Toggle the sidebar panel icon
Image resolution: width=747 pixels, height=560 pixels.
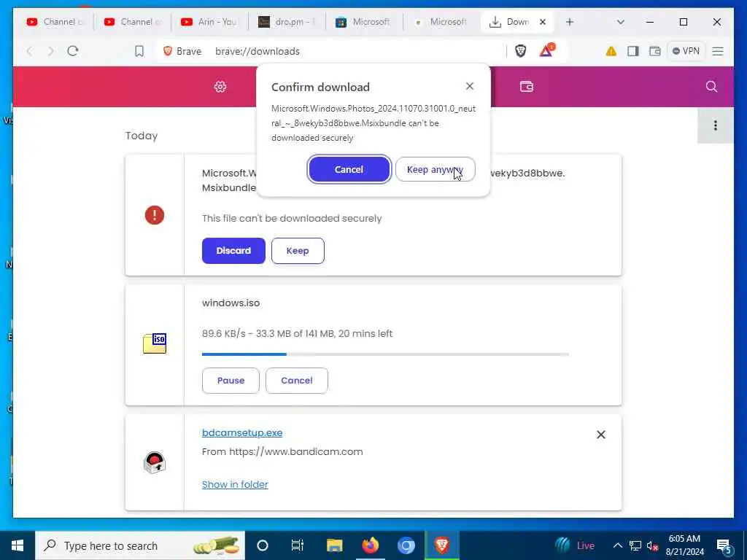click(x=632, y=51)
